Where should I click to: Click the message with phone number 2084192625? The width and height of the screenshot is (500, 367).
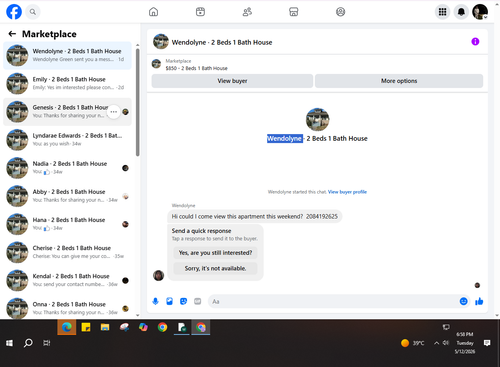pyautogui.click(x=255, y=216)
